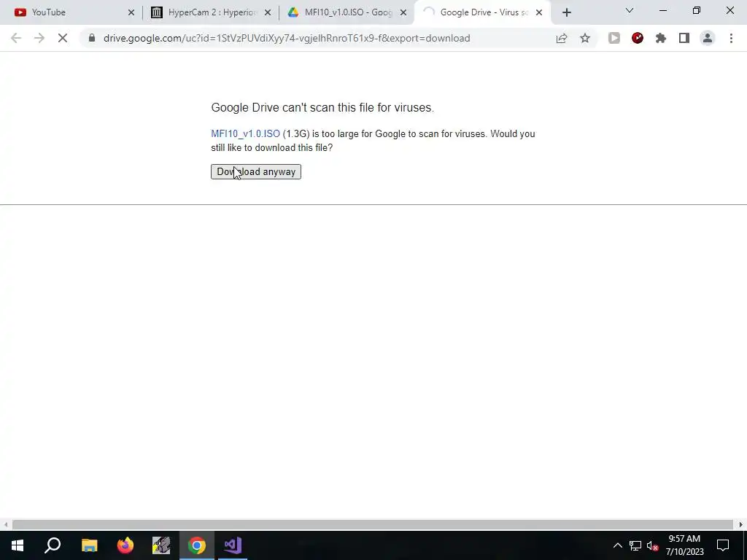Share this page icon
747x560 pixels.
[562, 38]
